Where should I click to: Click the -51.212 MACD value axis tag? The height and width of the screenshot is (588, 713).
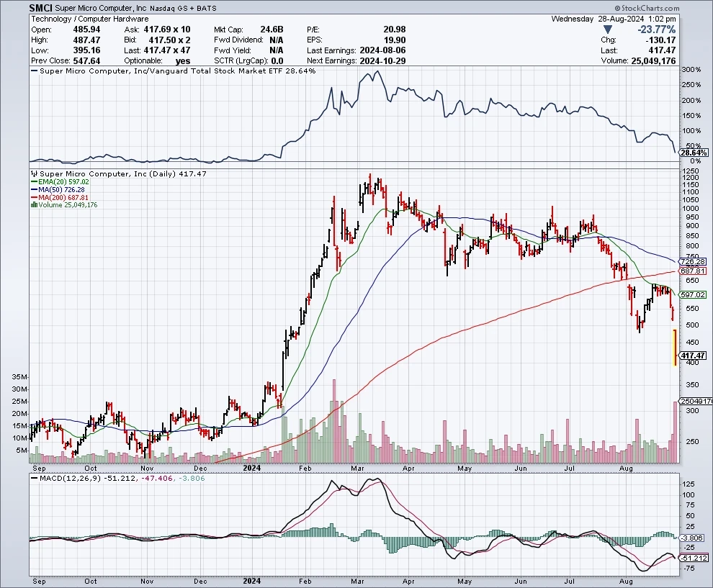pyautogui.click(x=694, y=558)
